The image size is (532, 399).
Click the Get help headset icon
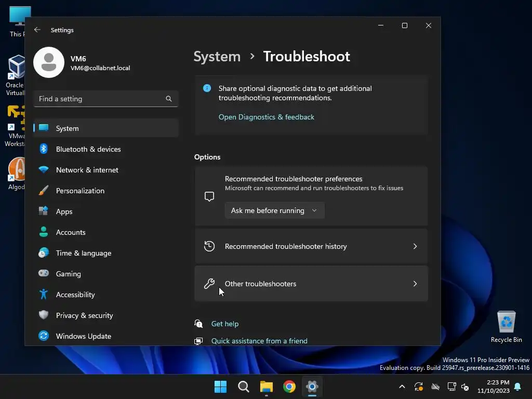coord(198,324)
